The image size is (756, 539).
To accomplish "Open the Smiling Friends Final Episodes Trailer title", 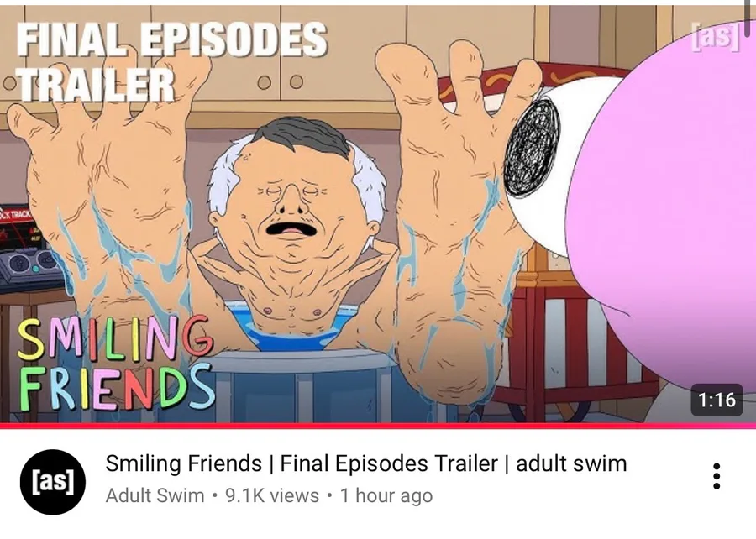I will point(366,463).
